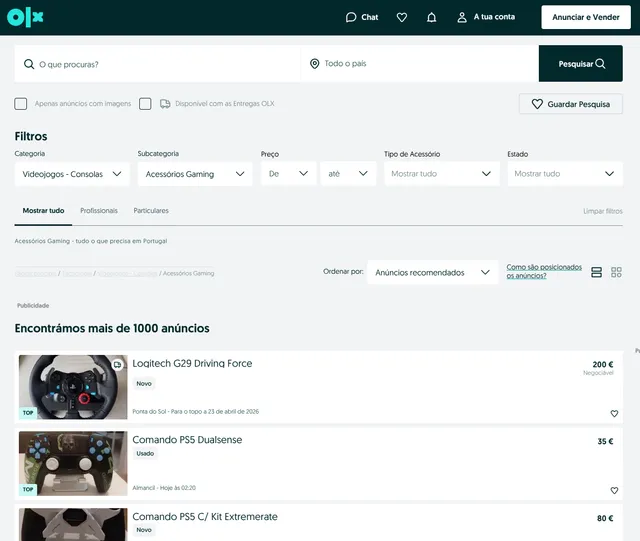Select the Particulares tab
Viewport: 640px width, 541px height.
point(151,211)
